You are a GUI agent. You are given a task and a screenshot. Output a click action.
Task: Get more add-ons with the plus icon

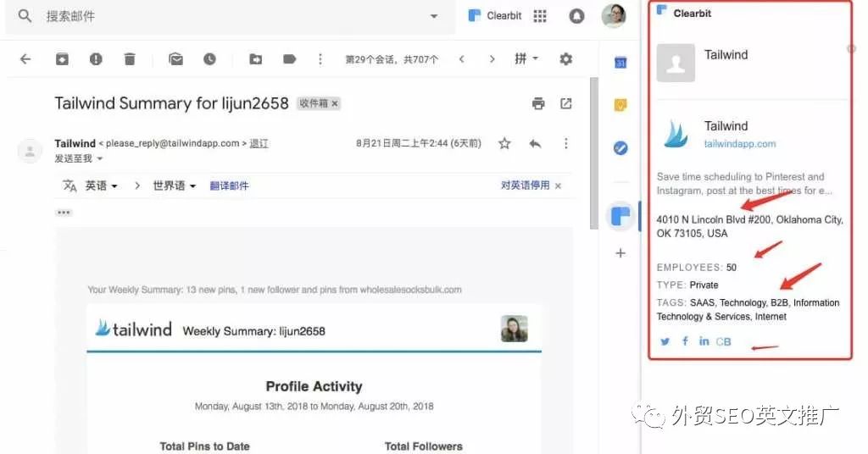coord(620,253)
